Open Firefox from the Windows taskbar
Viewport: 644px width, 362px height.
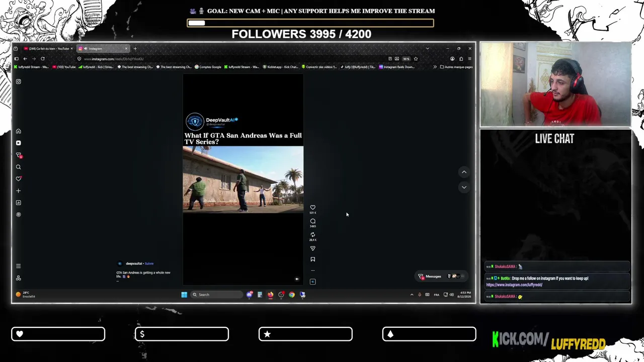tap(270, 295)
